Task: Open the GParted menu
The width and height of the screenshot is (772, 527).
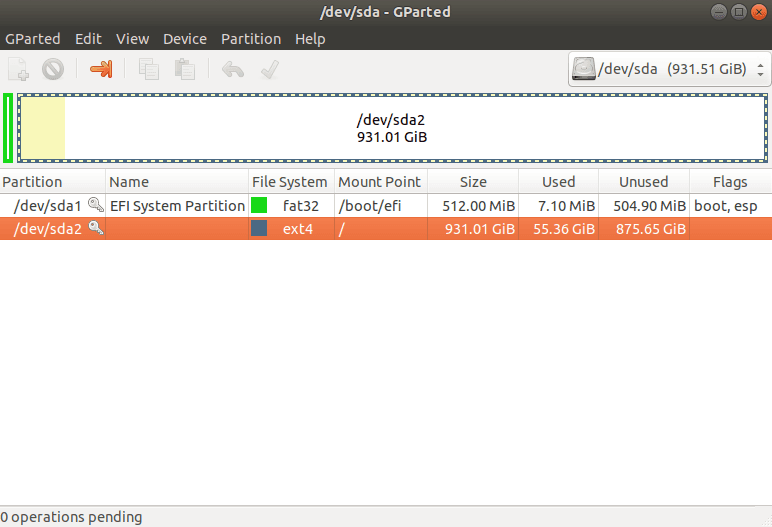Action: 33,39
